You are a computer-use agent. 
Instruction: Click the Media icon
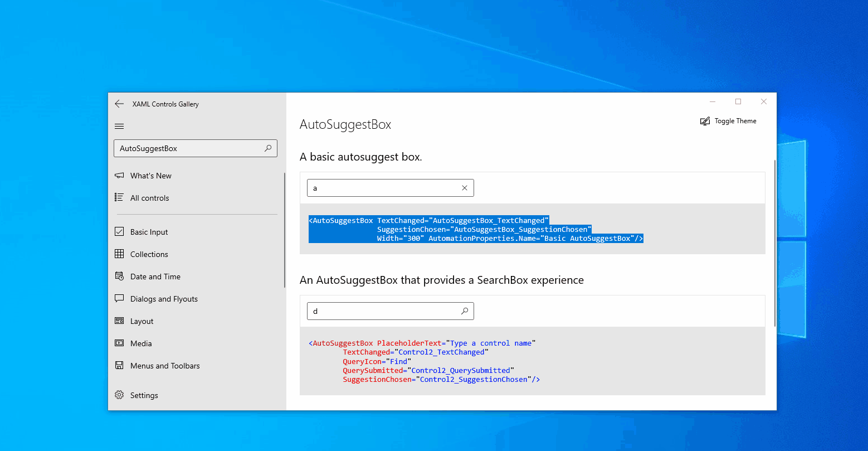pyautogui.click(x=119, y=343)
